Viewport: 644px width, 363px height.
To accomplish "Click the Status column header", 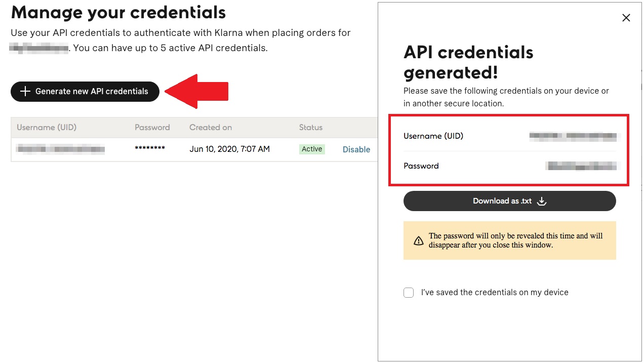I will click(x=310, y=128).
